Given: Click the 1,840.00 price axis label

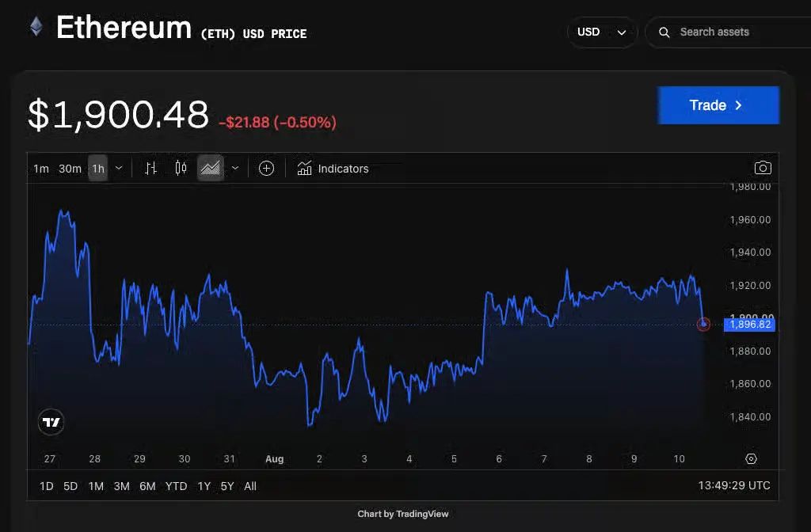Looking at the screenshot, I should coord(750,416).
